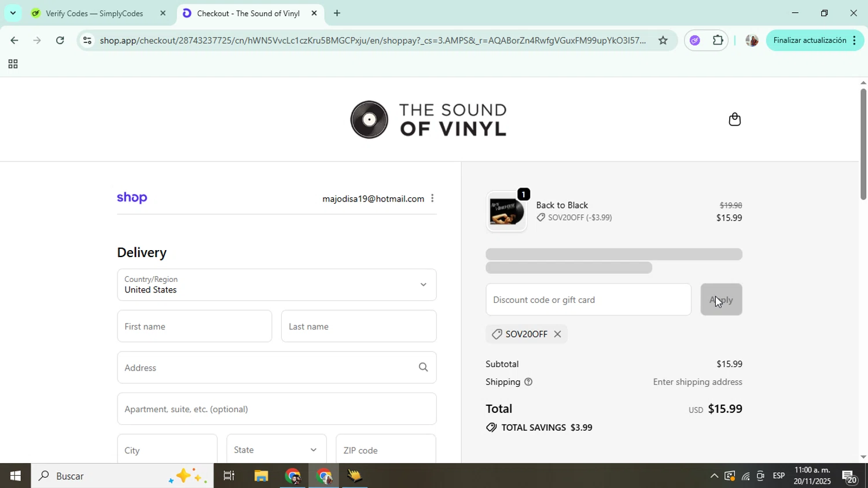This screenshot has height=488, width=868.
Task: Open the shopping bag cart icon
Action: point(734,119)
